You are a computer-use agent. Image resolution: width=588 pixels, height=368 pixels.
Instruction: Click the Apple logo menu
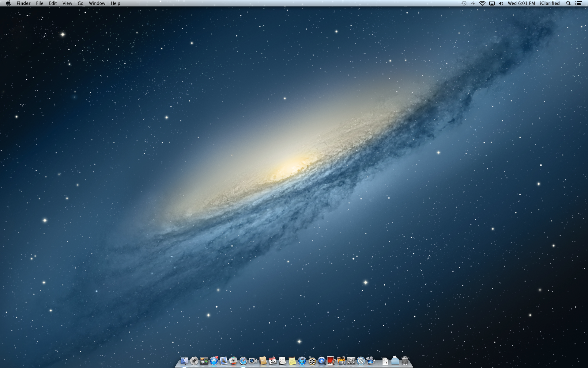point(8,3)
